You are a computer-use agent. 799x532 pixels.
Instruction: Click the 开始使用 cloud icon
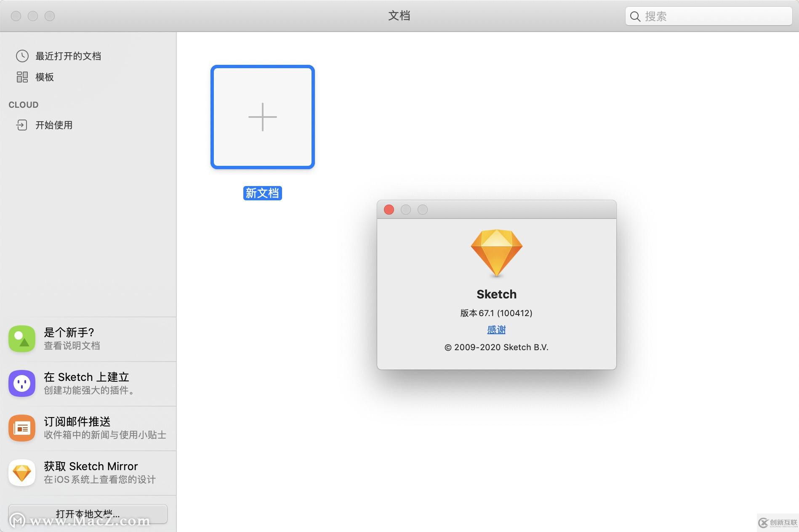pos(22,125)
